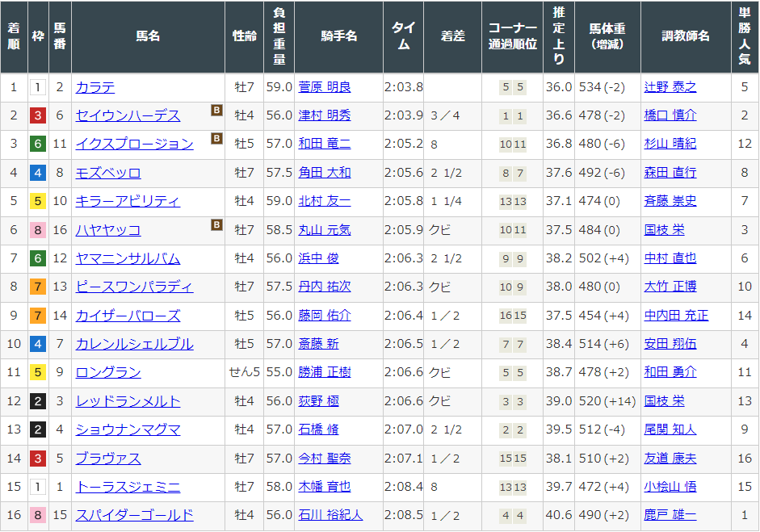Open trainer link 中村 直也

pyautogui.click(x=670, y=258)
